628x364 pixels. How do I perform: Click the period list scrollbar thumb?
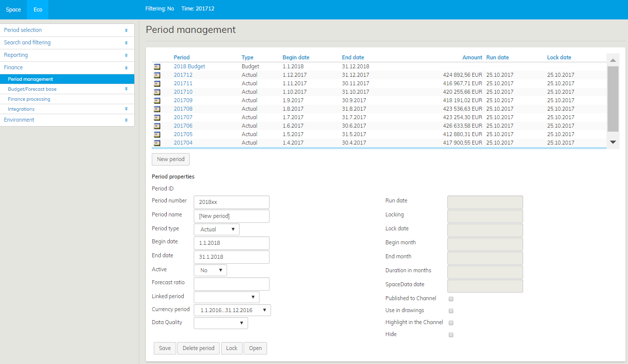point(613,99)
